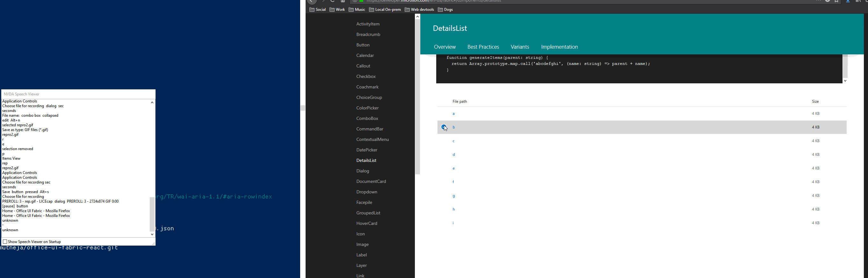
Task: Open the Work bookmarks folder
Action: click(x=337, y=10)
